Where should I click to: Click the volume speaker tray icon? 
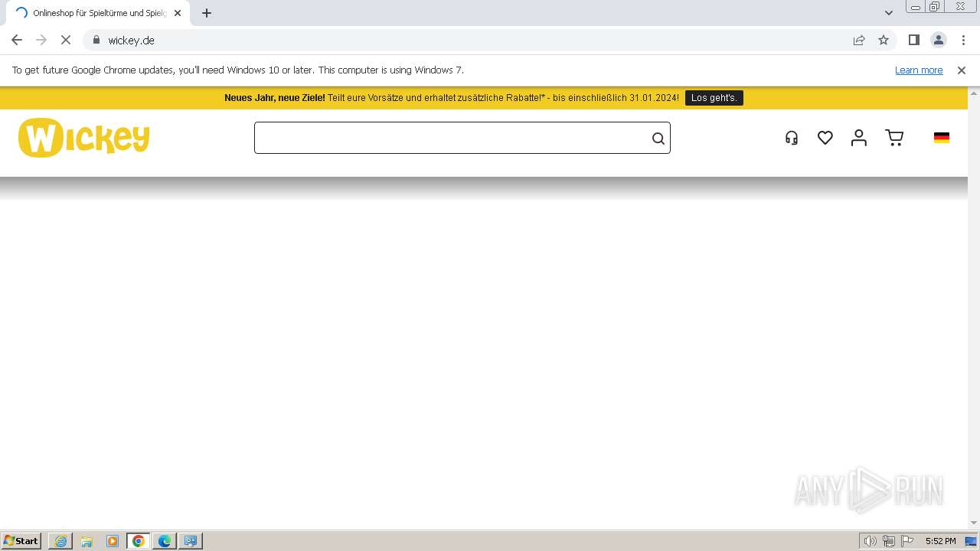(x=870, y=541)
